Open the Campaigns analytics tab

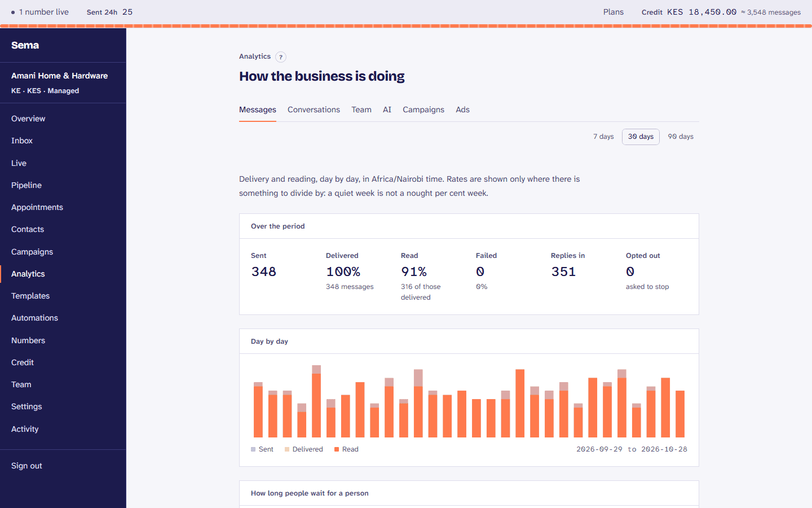423,110
